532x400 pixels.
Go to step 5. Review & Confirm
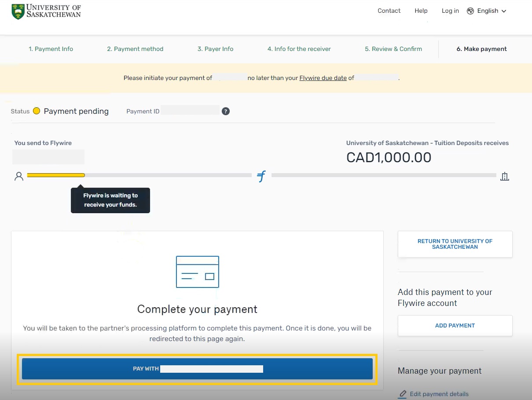click(393, 49)
